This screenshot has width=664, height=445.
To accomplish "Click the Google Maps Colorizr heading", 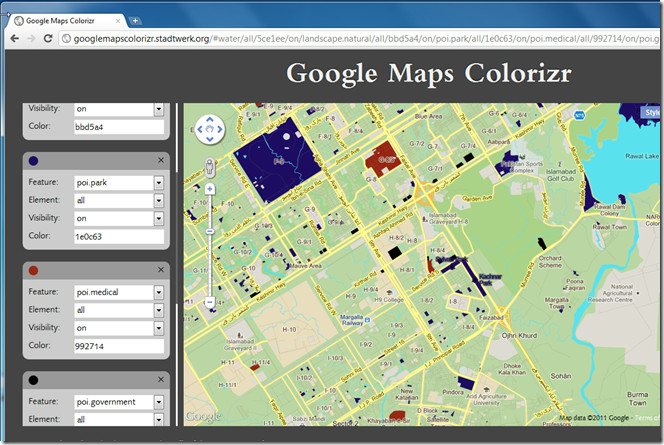I will coord(429,74).
